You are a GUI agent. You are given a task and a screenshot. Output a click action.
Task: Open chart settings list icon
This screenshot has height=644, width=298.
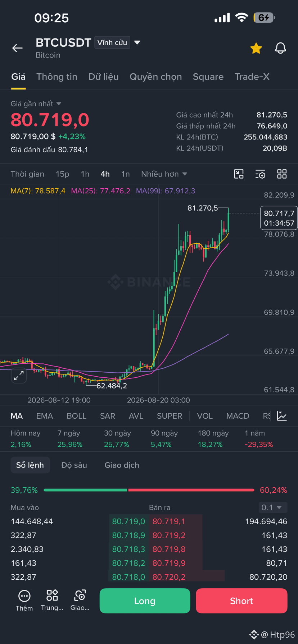(260, 174)
